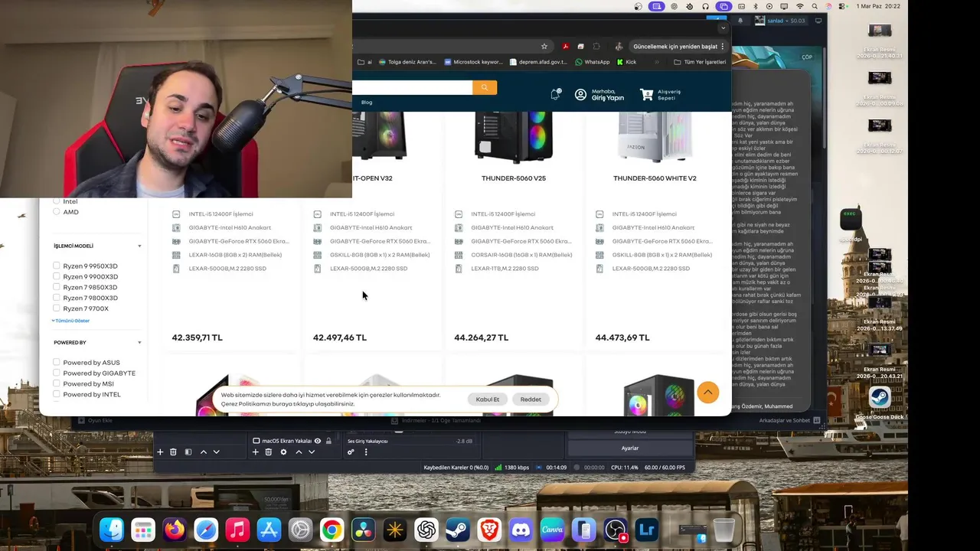This screenshot has height=551, width=980.
Task: Open audio mixer advanced settings gear
Action: (x=351, y=452)
